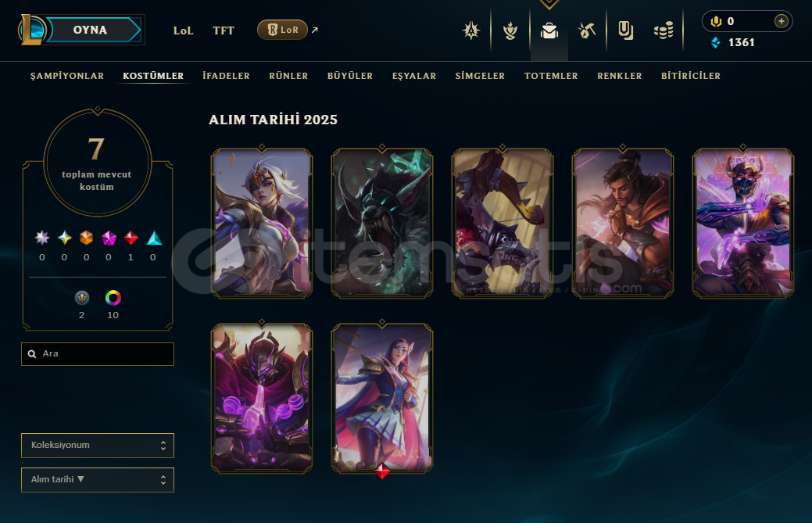
Task: Click the chroma color wheel icon
Action: pyautogui.click(x=113, y=298)
